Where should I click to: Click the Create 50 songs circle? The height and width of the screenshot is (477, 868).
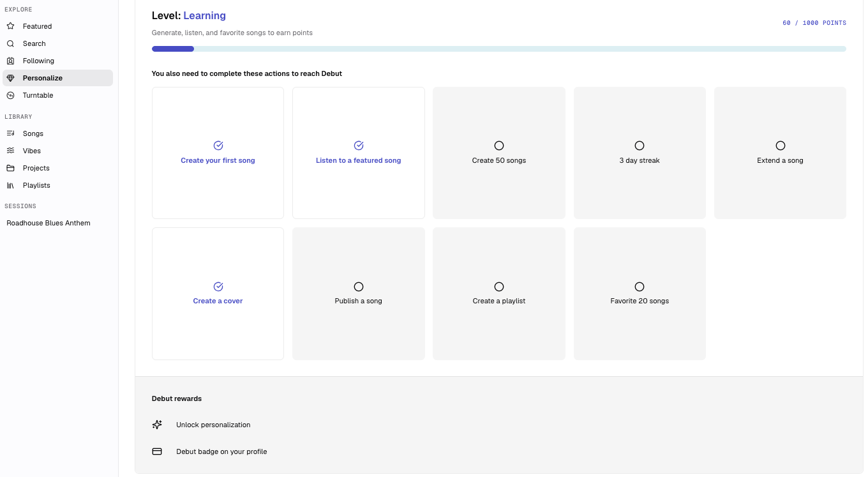coord(499,146)
